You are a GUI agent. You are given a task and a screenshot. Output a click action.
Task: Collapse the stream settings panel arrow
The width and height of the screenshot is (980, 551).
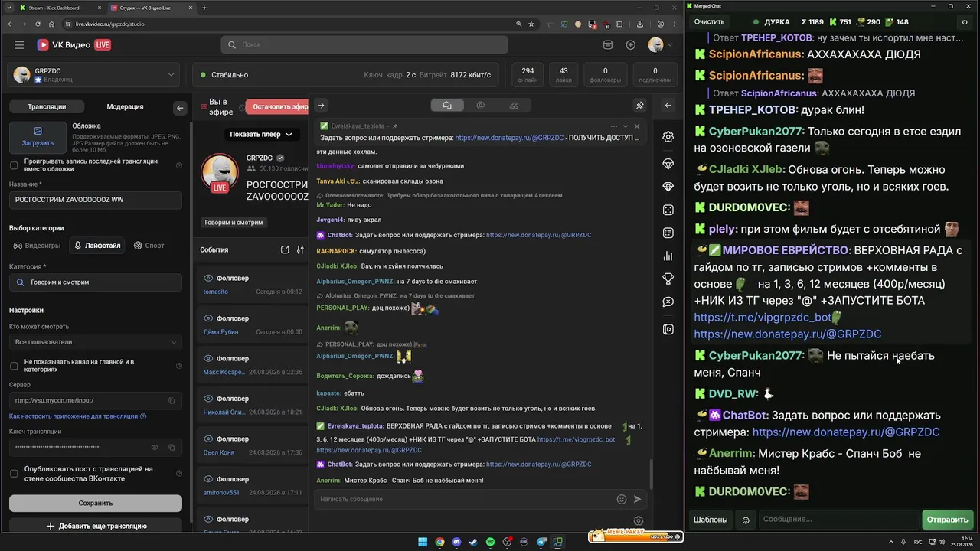click(180, 108)
